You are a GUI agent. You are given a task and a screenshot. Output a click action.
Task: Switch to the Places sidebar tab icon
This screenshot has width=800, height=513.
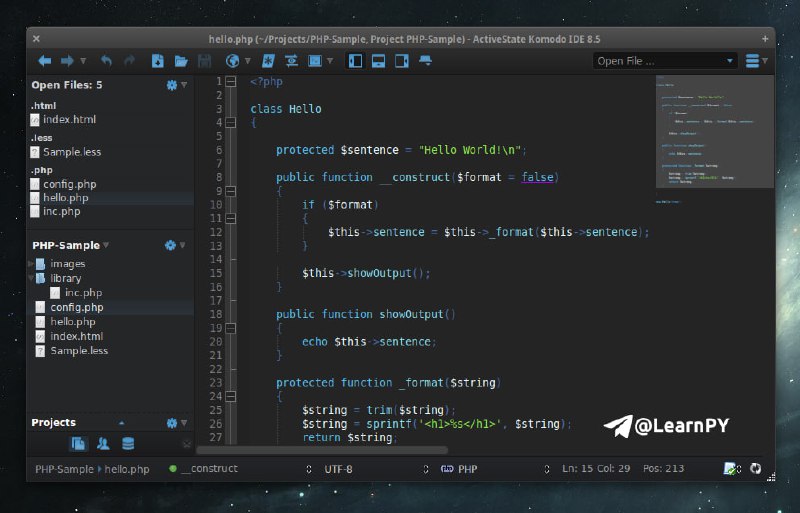click(78, 444)
